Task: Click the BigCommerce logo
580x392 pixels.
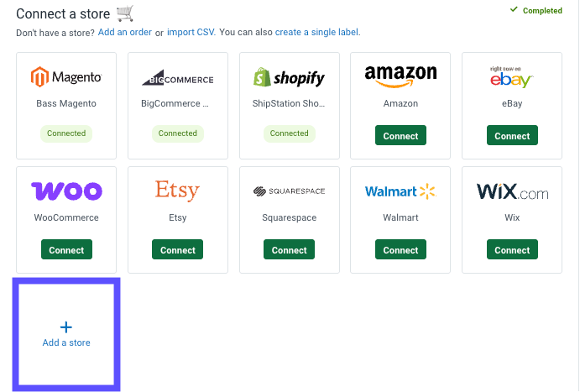Action: coord(178,78)
